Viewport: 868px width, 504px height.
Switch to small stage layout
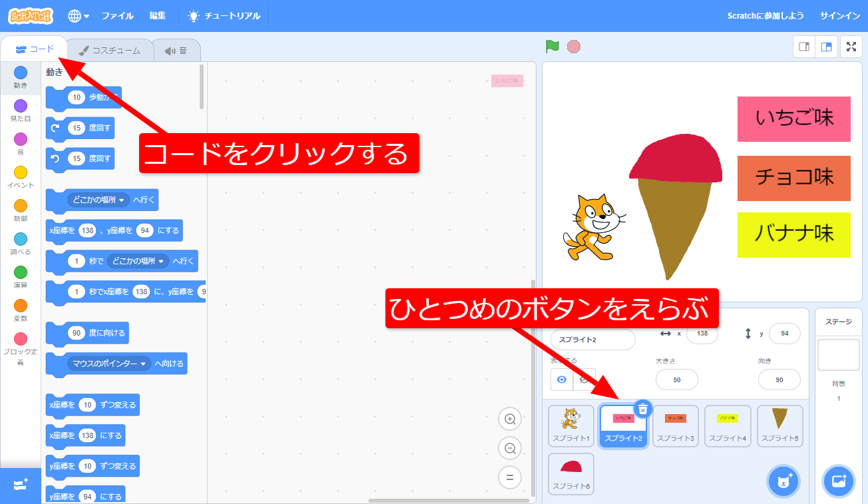804,47
